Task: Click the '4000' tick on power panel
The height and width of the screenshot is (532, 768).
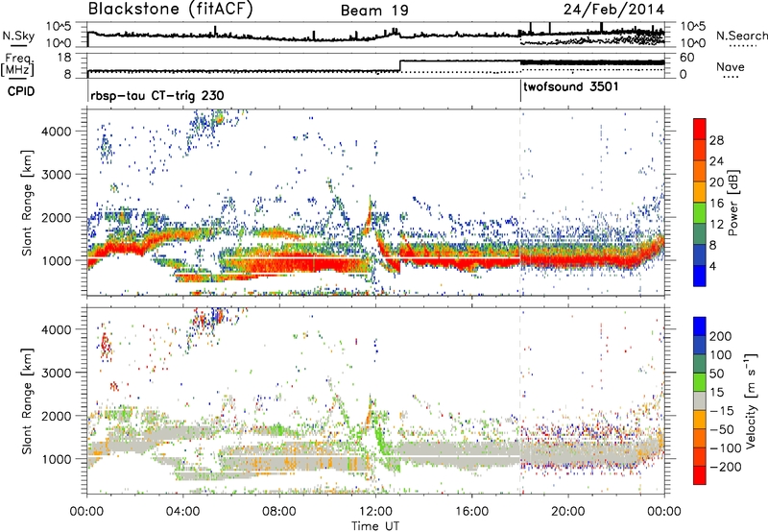Action: tap(56, 132)
